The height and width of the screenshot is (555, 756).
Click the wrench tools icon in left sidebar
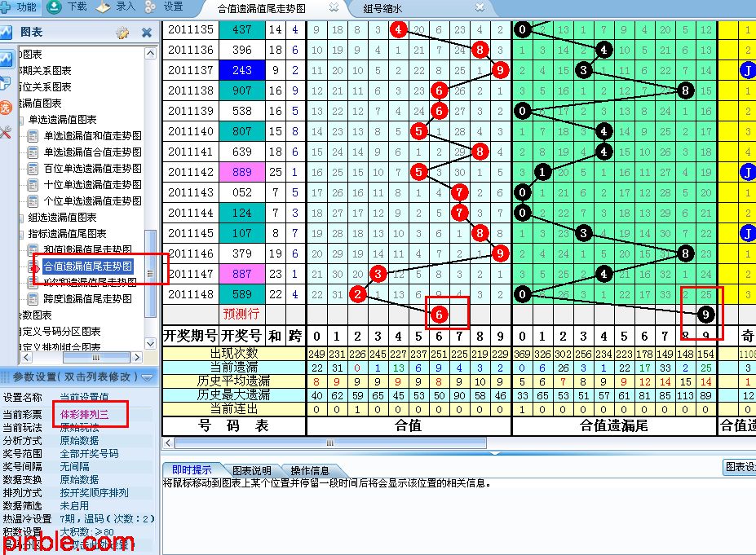point(6,132)
